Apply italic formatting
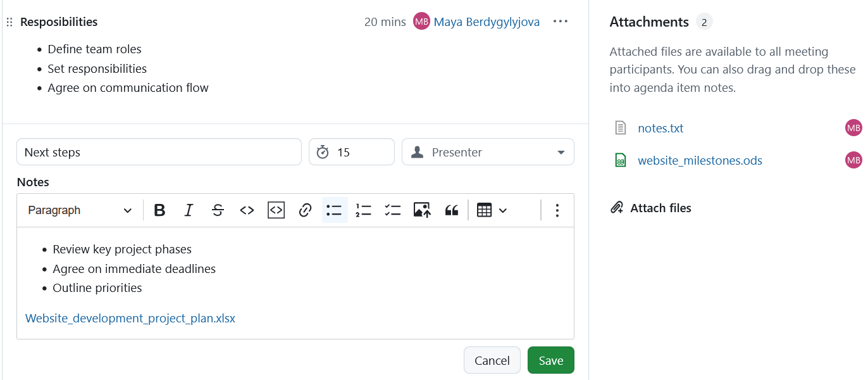 pyautogui.click(x=189, y=210)
